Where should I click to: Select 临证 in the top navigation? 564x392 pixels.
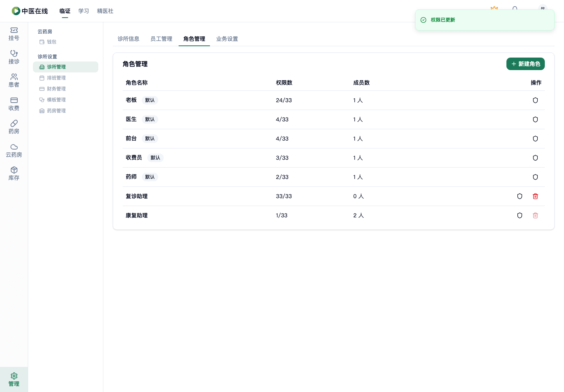(65, 11)
